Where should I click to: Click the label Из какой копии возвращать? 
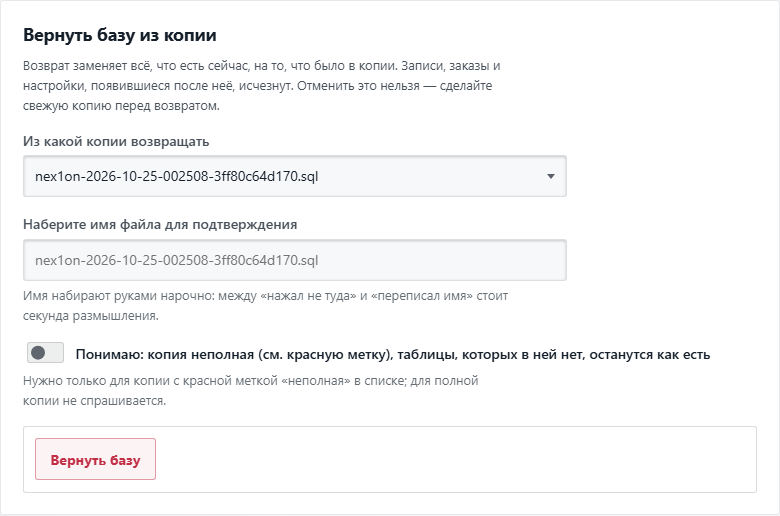116,142
